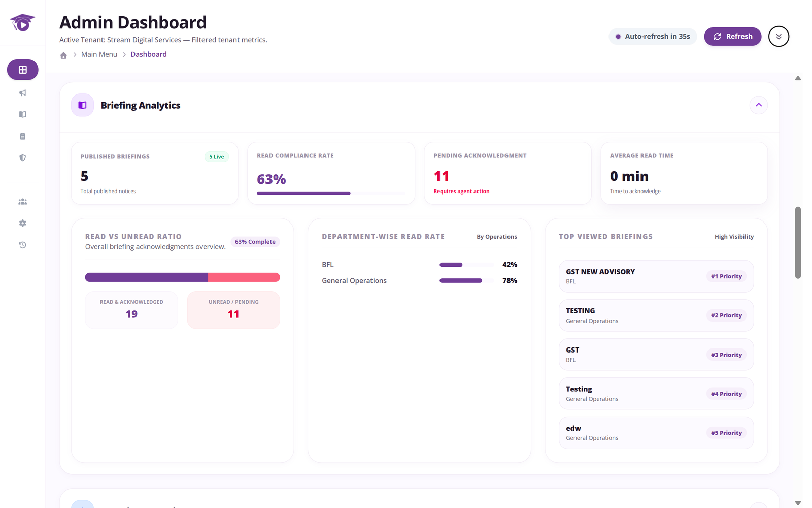Click the Dashboard breadcrumb link
Viewport: 812px width, 508px height.
pyautogui.click(x=148, y=54)
